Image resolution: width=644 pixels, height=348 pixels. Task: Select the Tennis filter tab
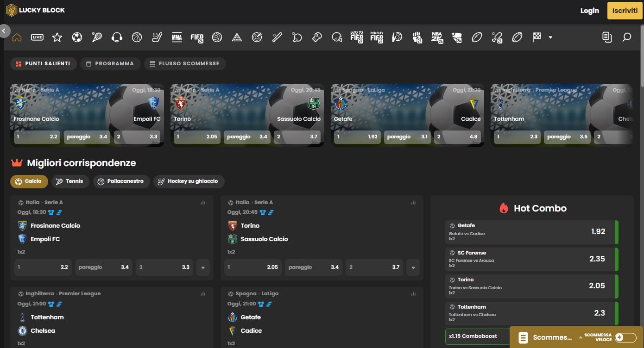pyautogui.click(x=70, y=181)
